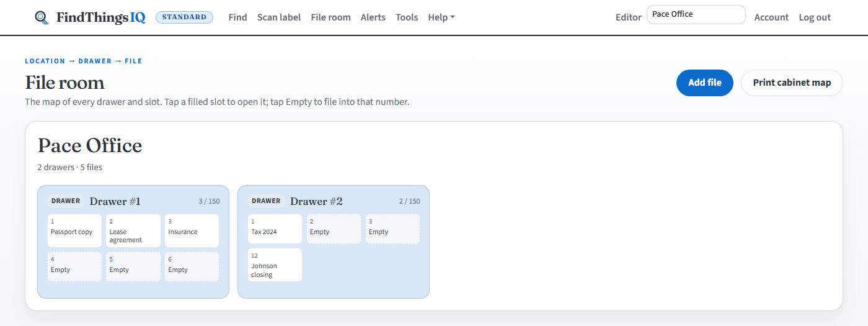
Task: Open the File room nav item
Action: 330,17
